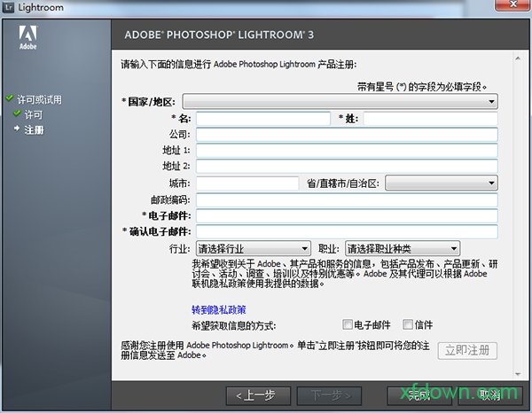
Task: Click the 名 first name field
Action: point(263,119)
